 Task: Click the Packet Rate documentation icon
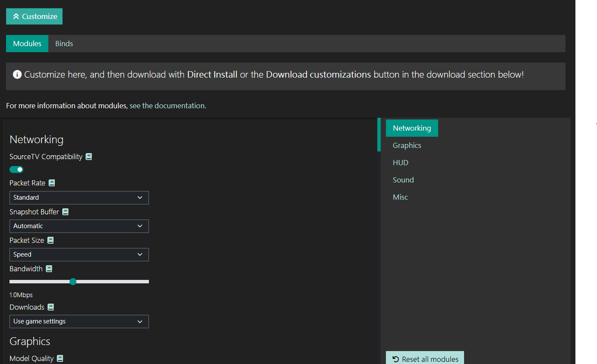(x=52, y=183)
